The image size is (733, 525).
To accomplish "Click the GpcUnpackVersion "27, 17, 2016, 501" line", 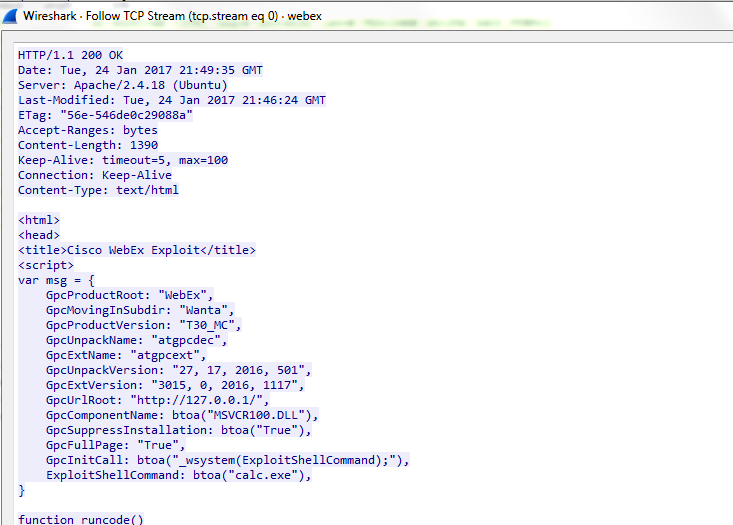I will pos(179,370).
